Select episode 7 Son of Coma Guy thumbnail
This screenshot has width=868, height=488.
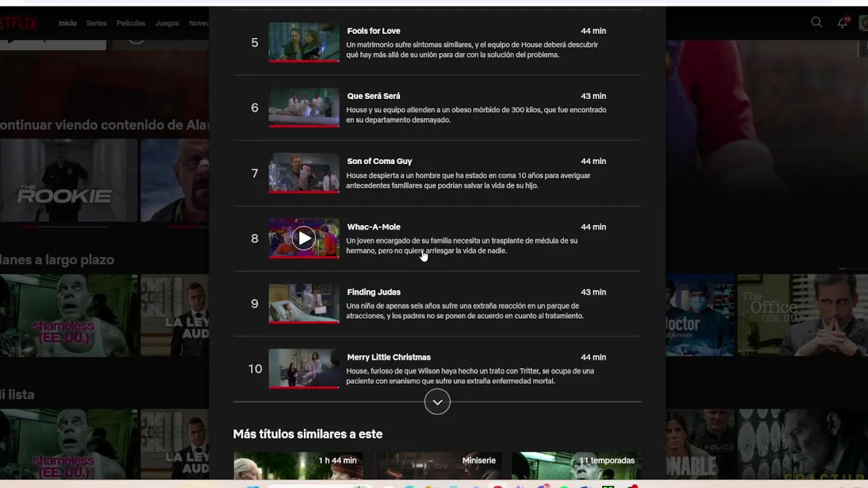[304, 173]
